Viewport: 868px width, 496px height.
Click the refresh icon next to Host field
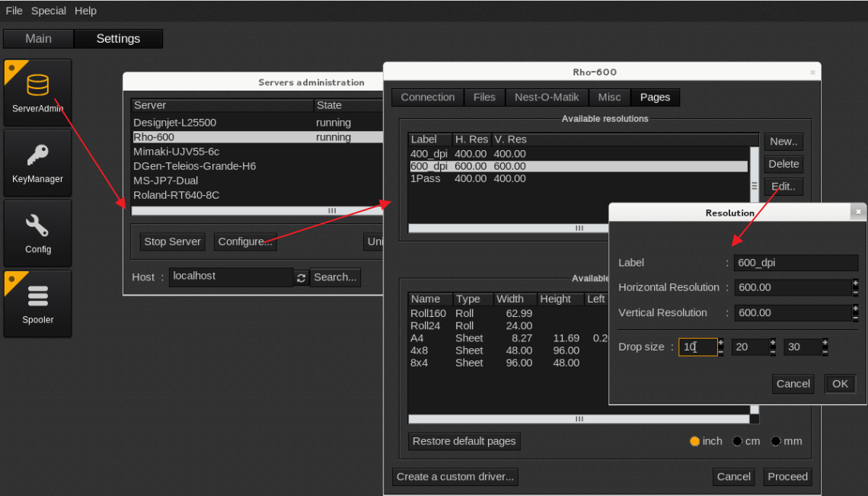coord(302,278)
